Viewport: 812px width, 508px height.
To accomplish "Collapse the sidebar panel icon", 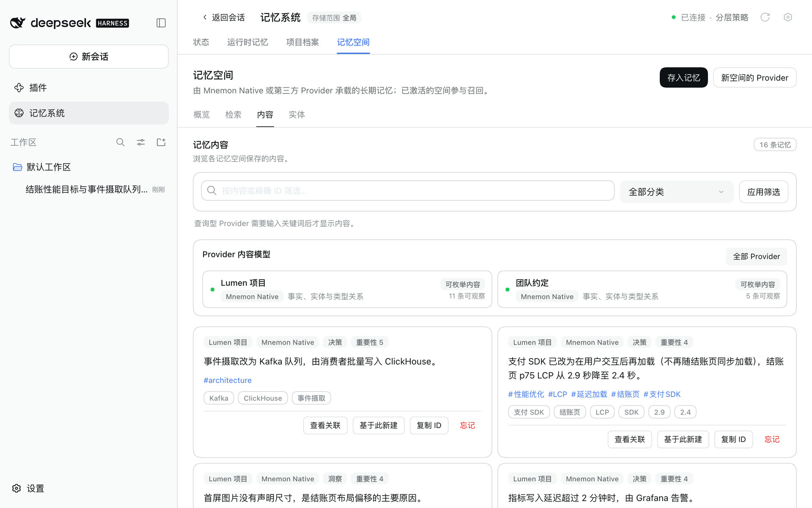I will click(x=161, y=23).
